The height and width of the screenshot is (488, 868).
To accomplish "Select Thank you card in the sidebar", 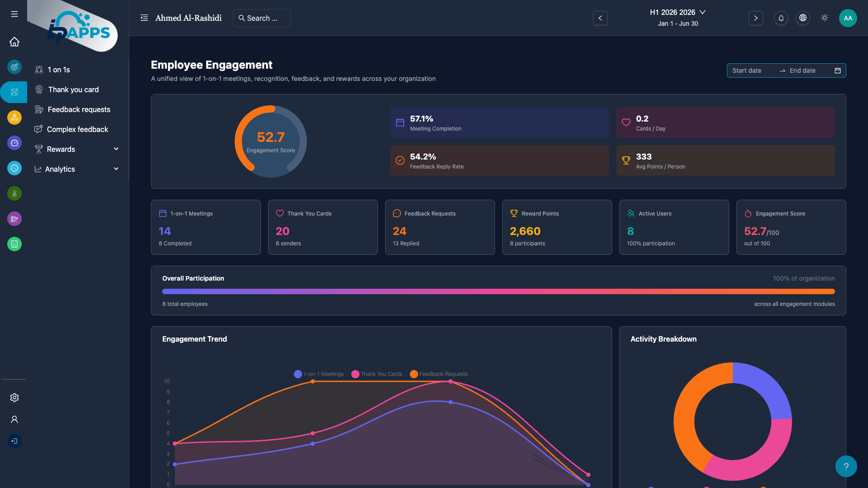I will 73,89.
